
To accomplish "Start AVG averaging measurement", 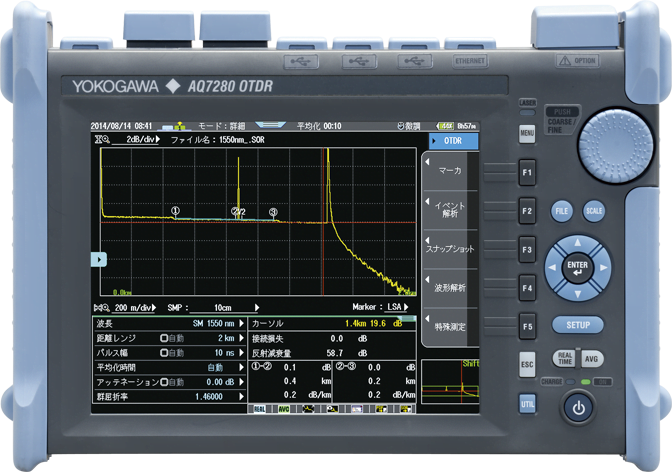I will tap(591, 358).
